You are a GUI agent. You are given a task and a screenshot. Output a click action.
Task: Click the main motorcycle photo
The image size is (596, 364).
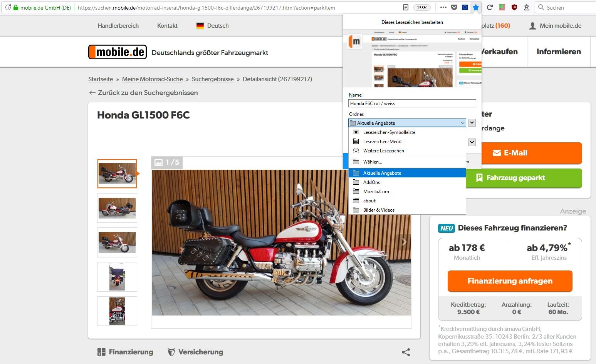coord(281,242)
